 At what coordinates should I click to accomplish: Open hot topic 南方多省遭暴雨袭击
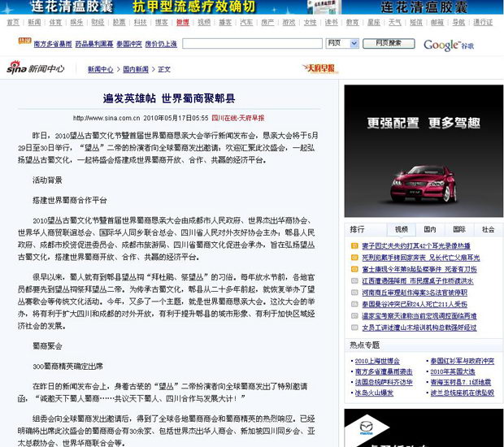point(384,371)
